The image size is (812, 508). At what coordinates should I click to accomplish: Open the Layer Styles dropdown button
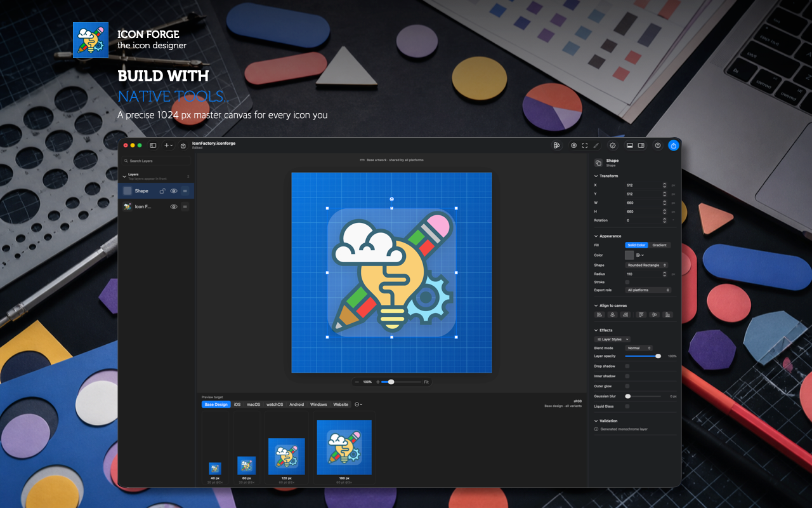(x=612, y=340)
